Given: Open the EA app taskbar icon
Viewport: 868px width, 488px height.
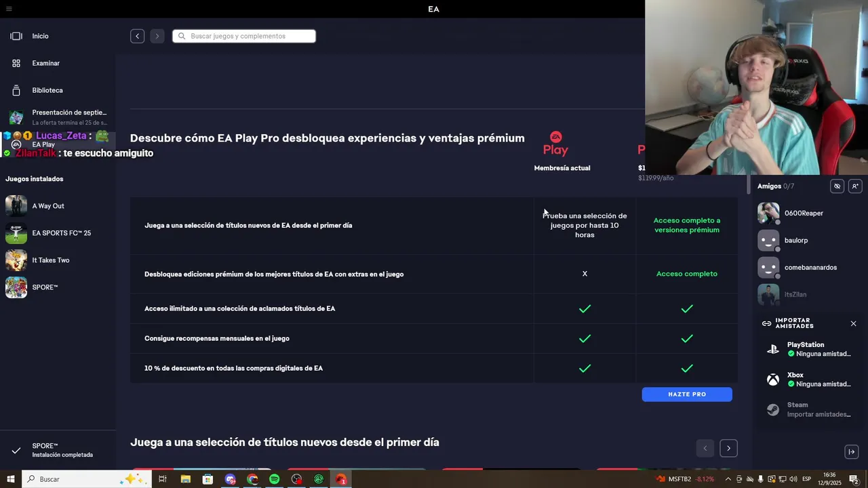Looking at the screenshot, I should pos(341,479).
